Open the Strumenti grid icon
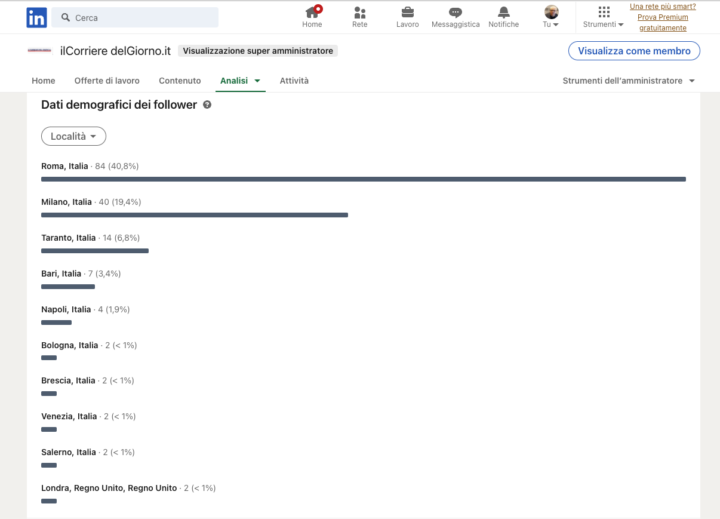The height and width of the screenshot is (519, 720). click(604, 11)
